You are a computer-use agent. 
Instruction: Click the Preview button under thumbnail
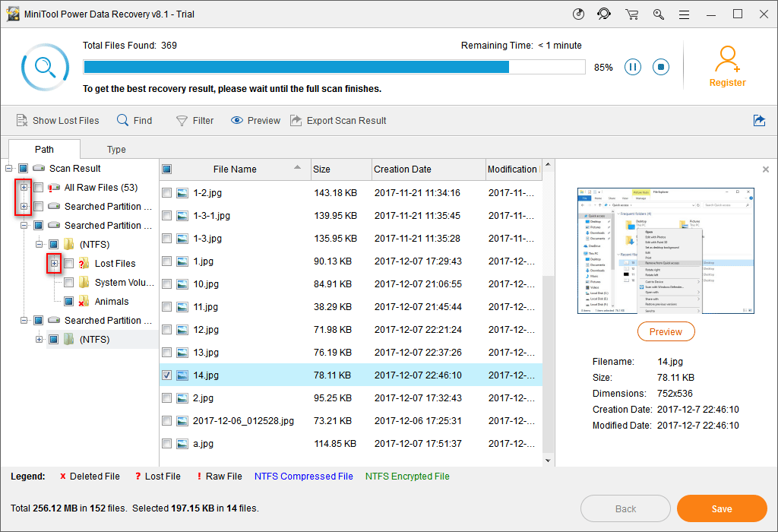(666, 332)
